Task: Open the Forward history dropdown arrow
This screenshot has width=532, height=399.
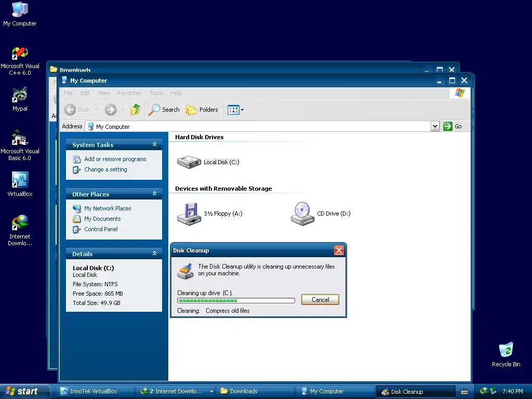Action: coord(123,110)
